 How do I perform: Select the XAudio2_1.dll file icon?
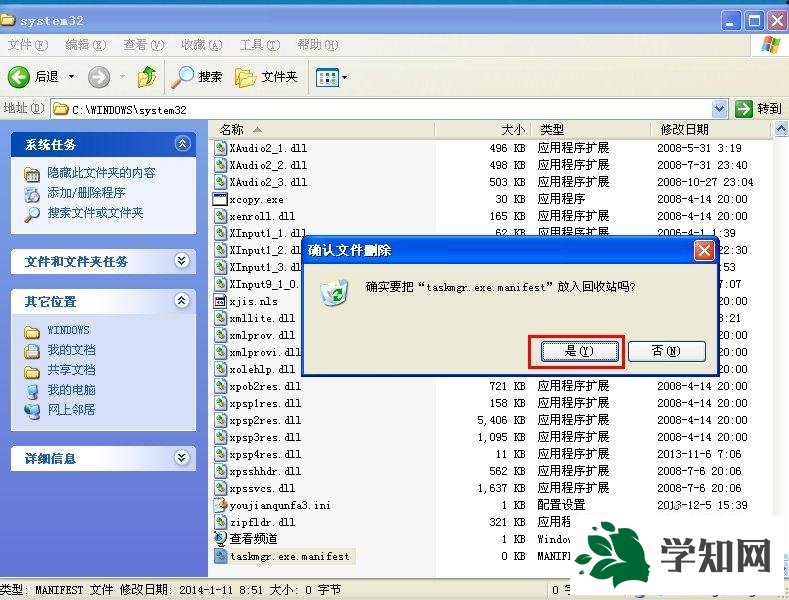tap(220, 148)
